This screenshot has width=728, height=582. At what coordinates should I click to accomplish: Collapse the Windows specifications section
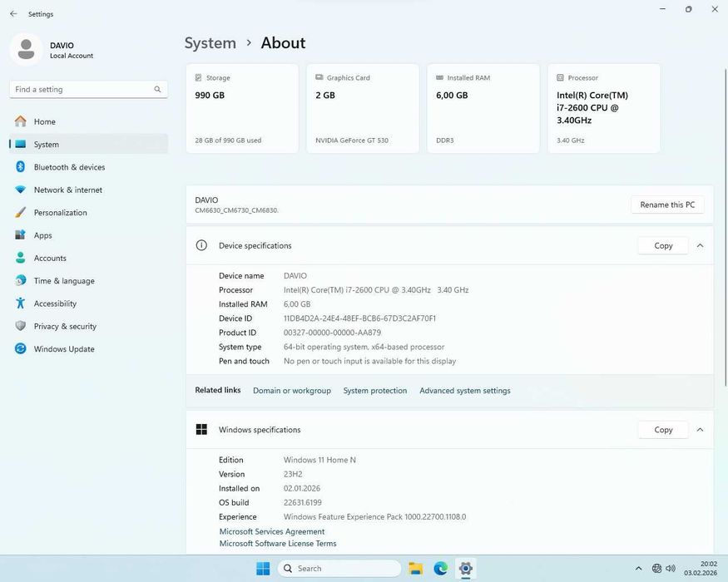click(x=701, y=430)
